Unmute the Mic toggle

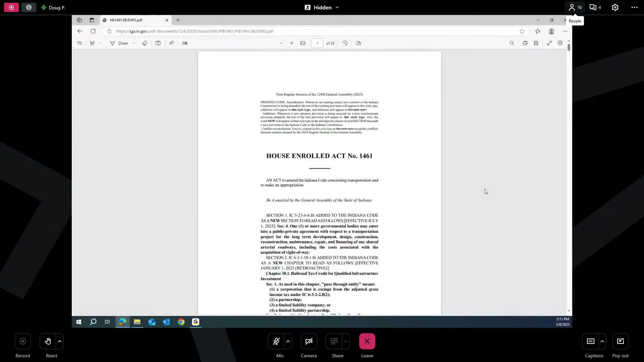[276, 341]
